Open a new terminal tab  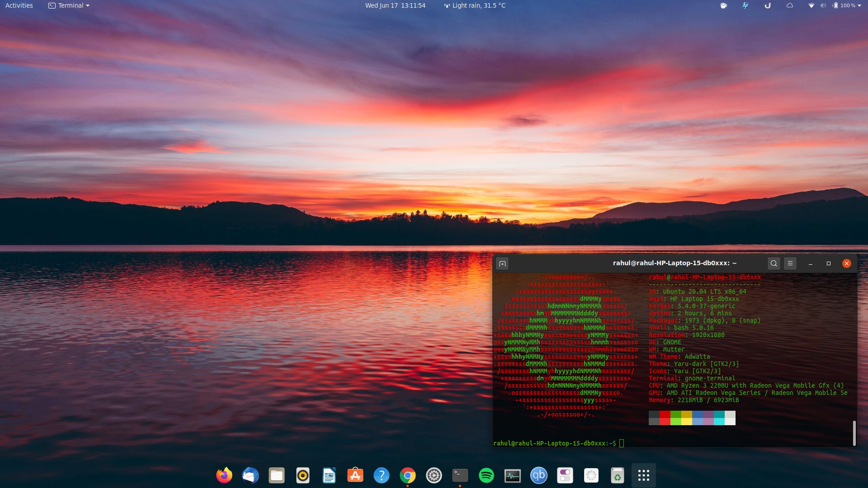tap(502, 263)
